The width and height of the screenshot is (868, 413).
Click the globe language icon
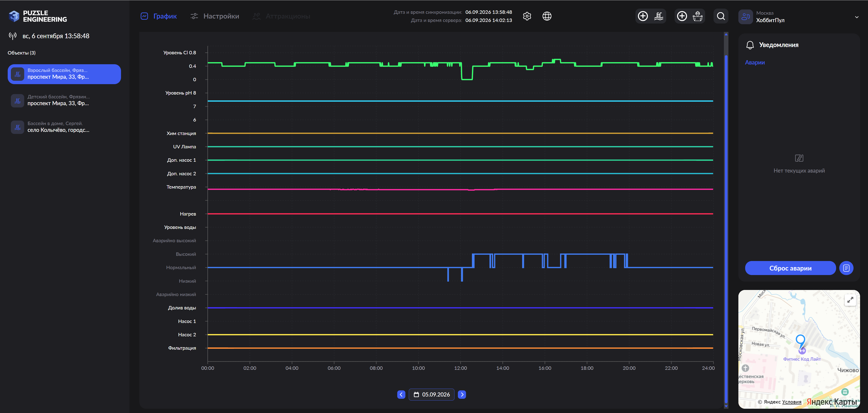(547, 16)
